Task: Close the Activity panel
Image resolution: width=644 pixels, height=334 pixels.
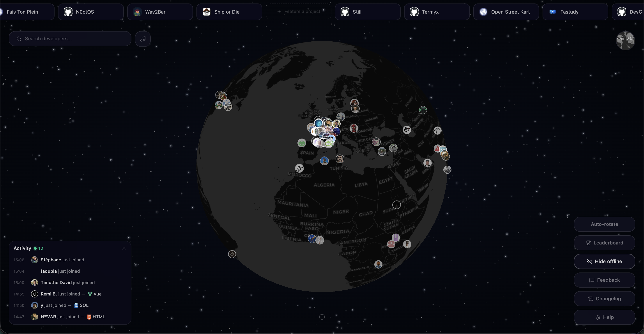Action: point(124,249)
